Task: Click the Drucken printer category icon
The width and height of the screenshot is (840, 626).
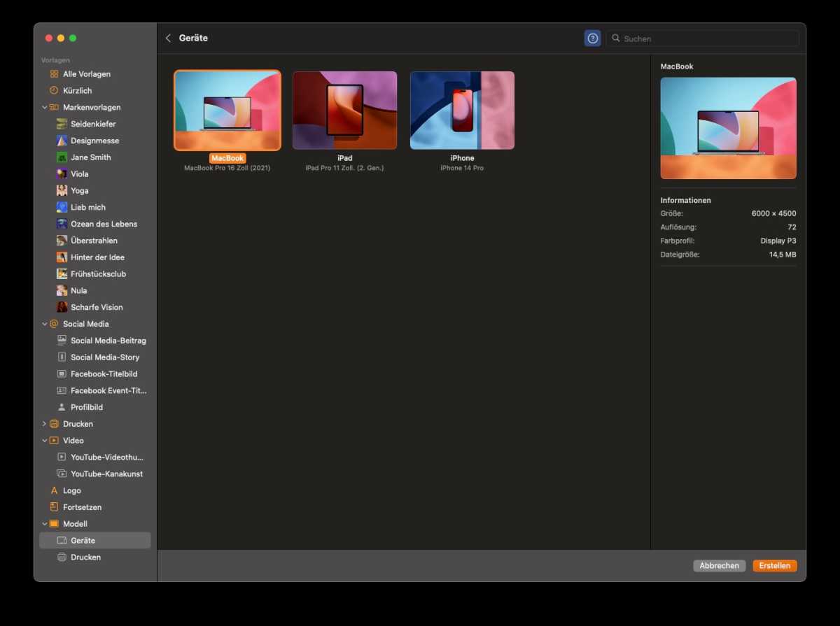Action: [x=54, y=424]
